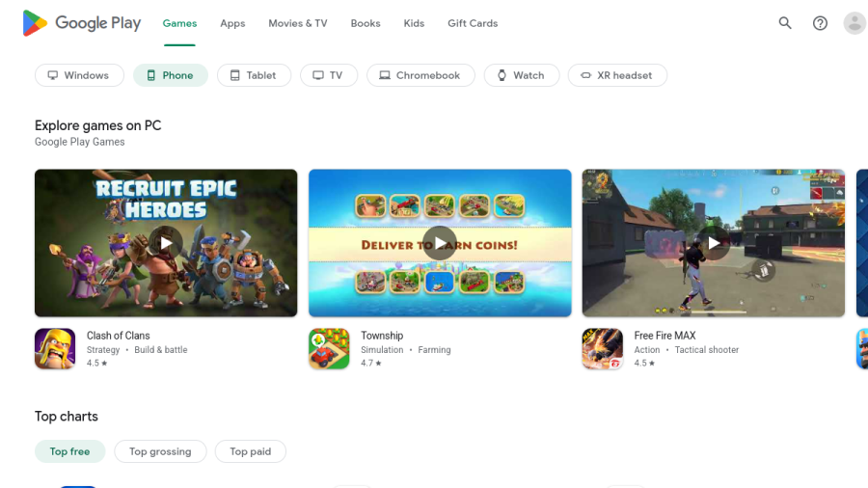Click the Google Play logo
868x488 pixels.
click(x=81, y=23)
